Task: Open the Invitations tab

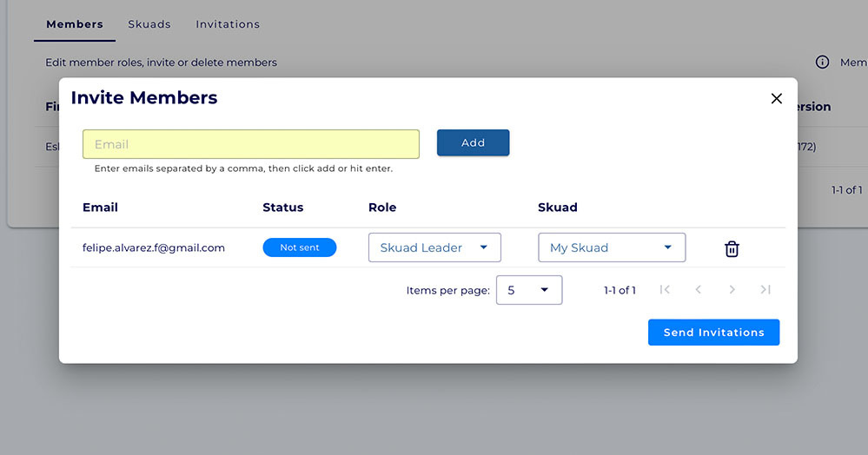Action: [228, 24]
